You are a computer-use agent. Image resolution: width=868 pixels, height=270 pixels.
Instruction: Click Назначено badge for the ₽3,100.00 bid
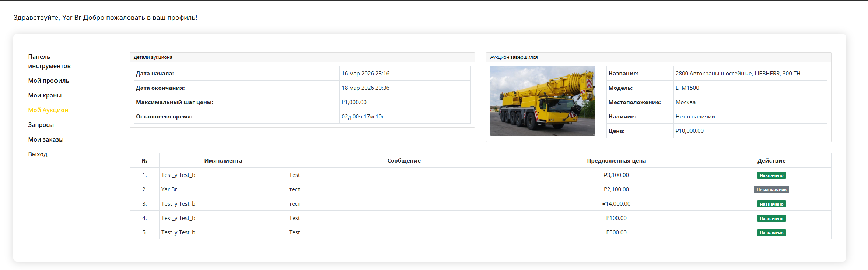coord(771,175)
